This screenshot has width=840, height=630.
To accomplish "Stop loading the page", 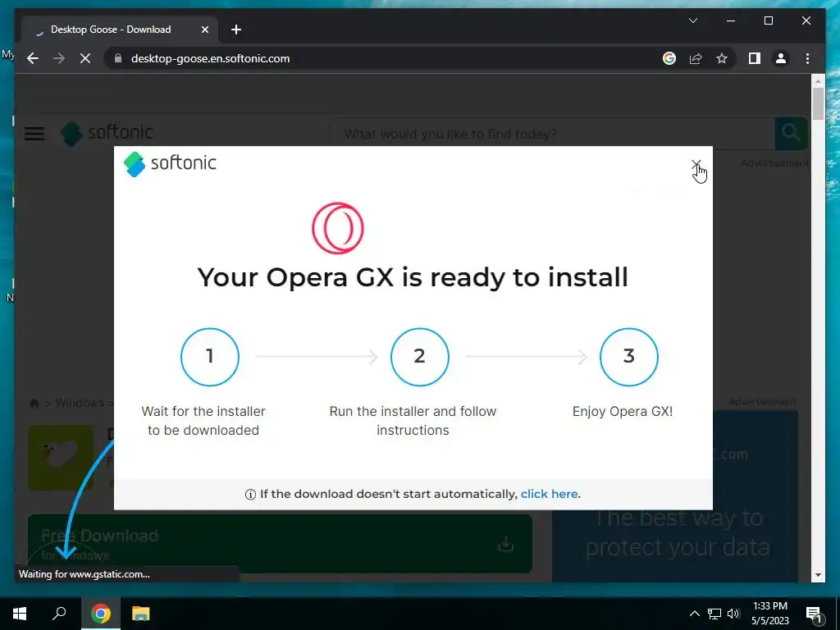I will (85, 58).
